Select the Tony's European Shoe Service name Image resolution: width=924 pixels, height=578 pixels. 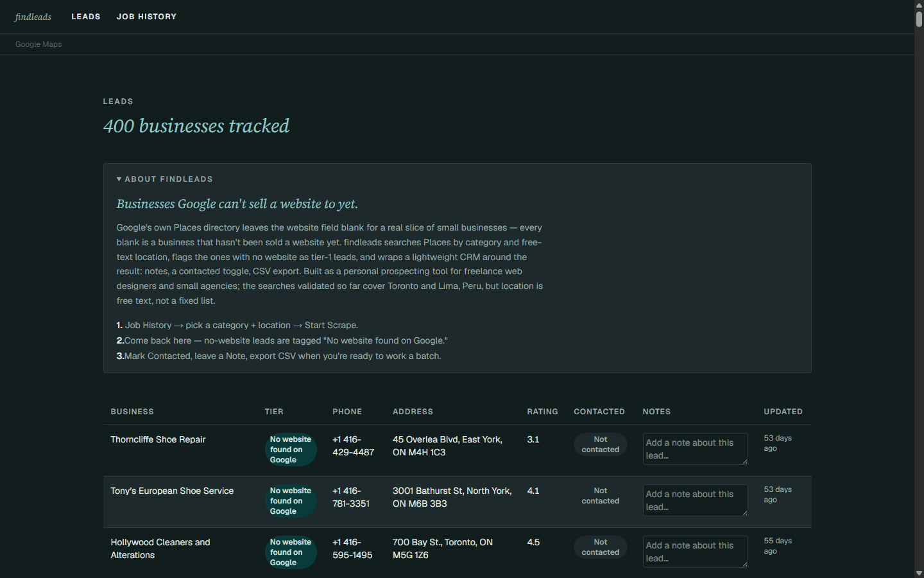(x=172, y=491)
